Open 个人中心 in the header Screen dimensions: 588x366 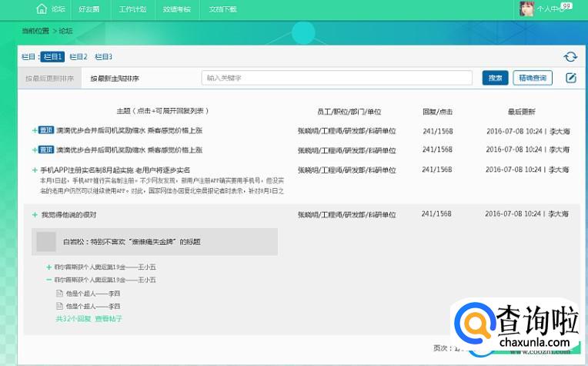(550, 9)
